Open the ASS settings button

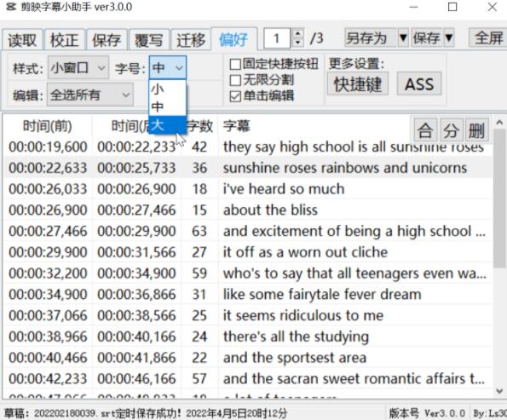point(419,84)
